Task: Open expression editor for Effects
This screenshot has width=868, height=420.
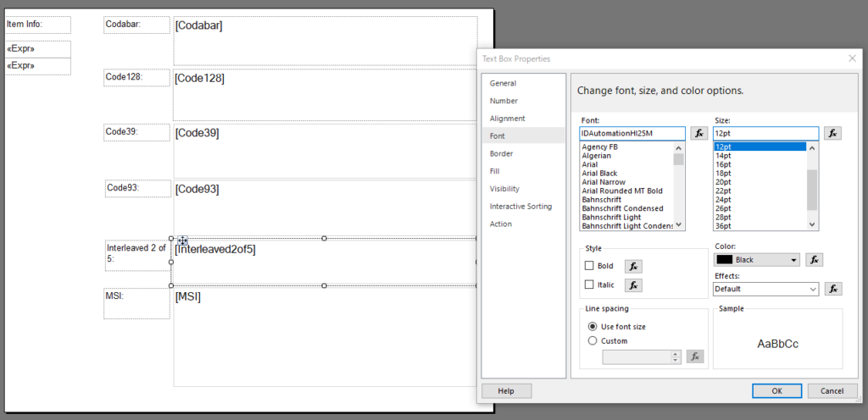Action: click(834, 289)
